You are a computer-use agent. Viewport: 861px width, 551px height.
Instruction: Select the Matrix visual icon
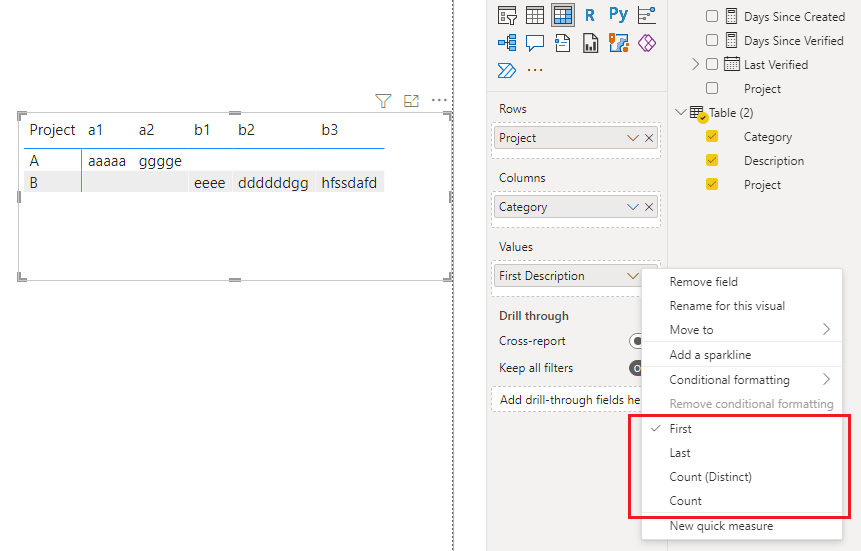[563, 15]
